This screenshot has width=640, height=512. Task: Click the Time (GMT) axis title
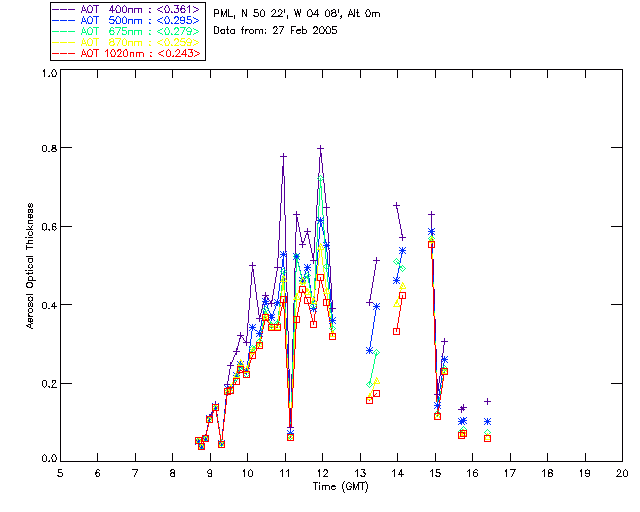pyautogui.click(x=340, y=487)
